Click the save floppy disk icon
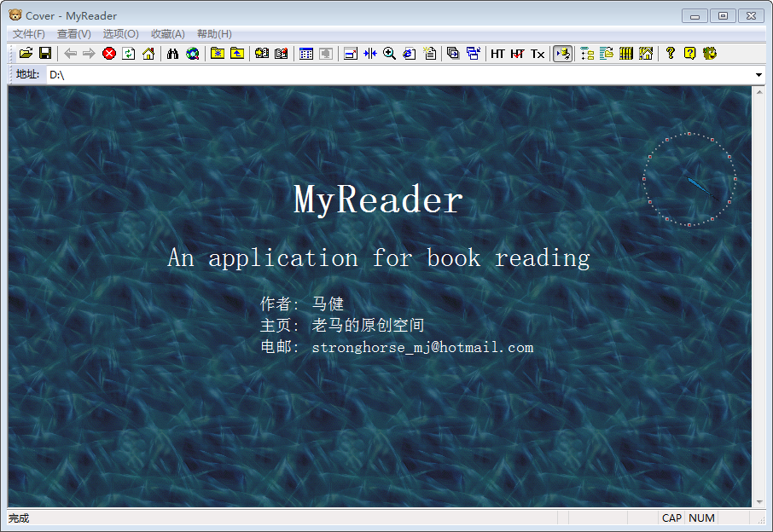Screen dimensions: 773x532 tap(45, 54)
